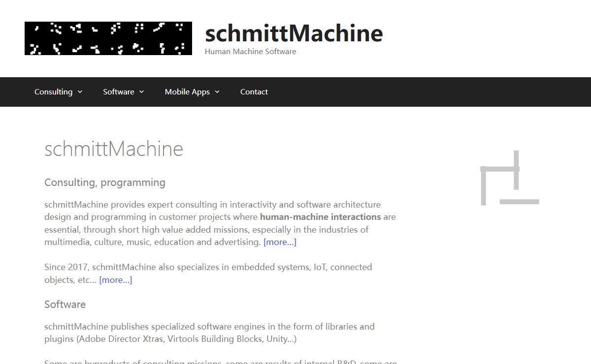Expand the Software dropdown chevron

point(142,92)
